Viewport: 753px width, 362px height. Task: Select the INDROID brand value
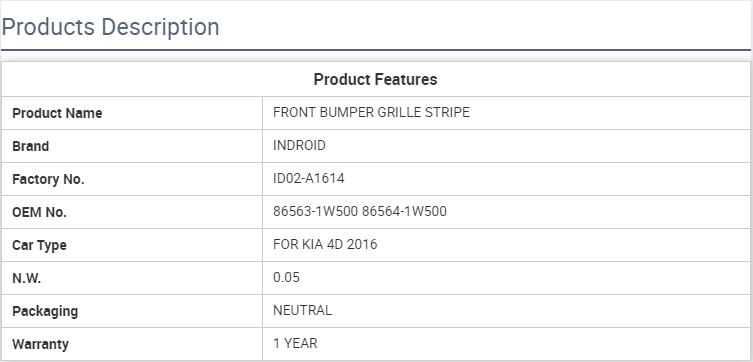click(299, 145)
